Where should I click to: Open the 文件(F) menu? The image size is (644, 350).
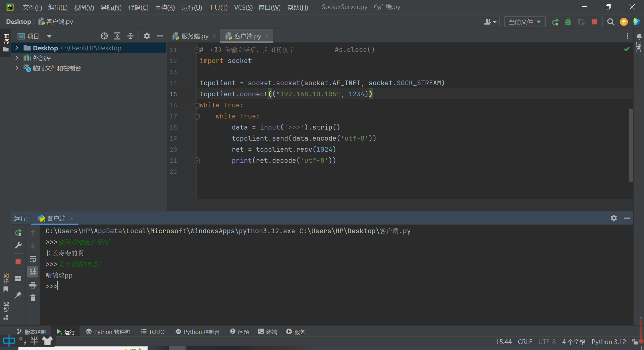tap(32, 7)
